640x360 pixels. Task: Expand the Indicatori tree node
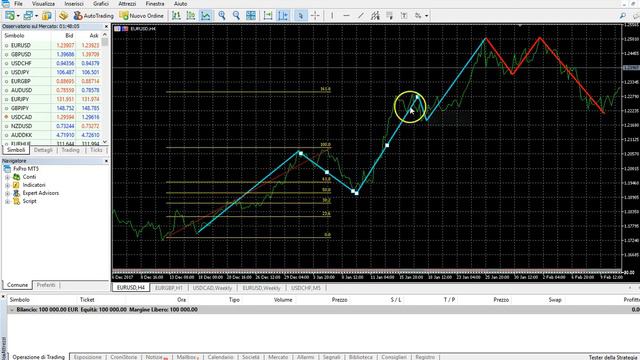[7, 185]
